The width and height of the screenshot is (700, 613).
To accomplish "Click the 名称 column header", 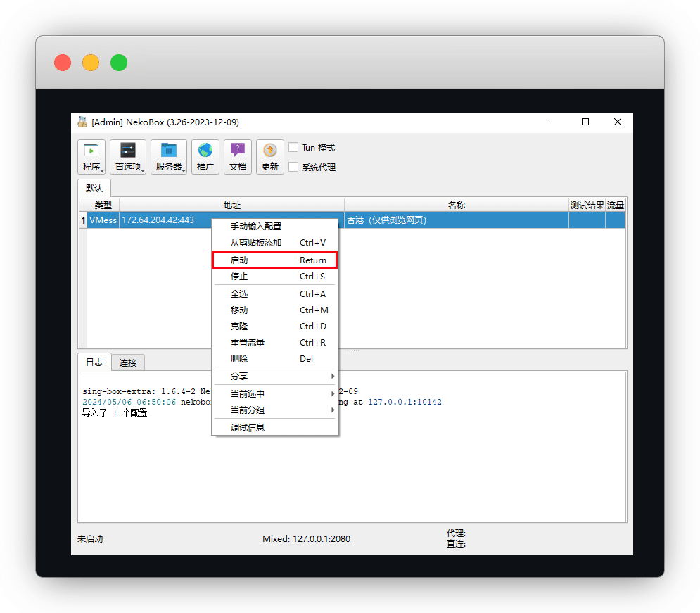I will (x=456, y=206).
